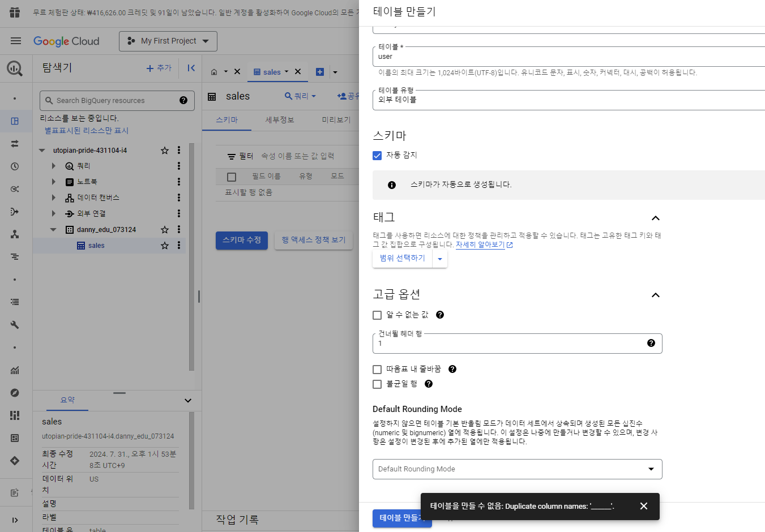Star the danny_edu_073124 dataset
This screenshot has height=532, width=765.
click(165, 230)
